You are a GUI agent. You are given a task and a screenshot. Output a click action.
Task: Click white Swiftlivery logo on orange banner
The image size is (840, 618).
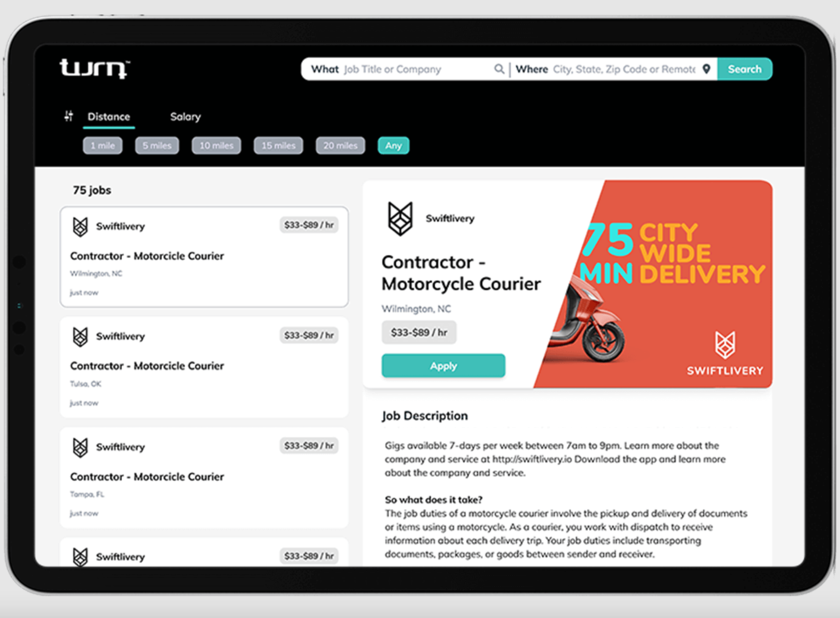click(x=725, y=344)
